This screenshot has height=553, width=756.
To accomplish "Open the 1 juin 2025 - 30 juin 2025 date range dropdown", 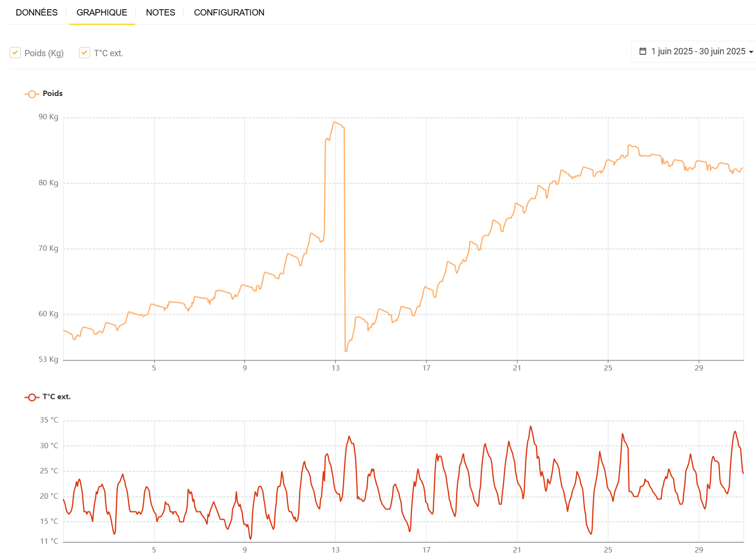I will point(696,51).
